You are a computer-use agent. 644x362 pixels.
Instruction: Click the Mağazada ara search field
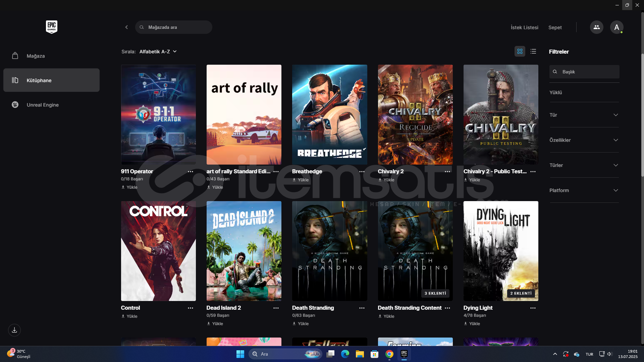tap(174, 27)
